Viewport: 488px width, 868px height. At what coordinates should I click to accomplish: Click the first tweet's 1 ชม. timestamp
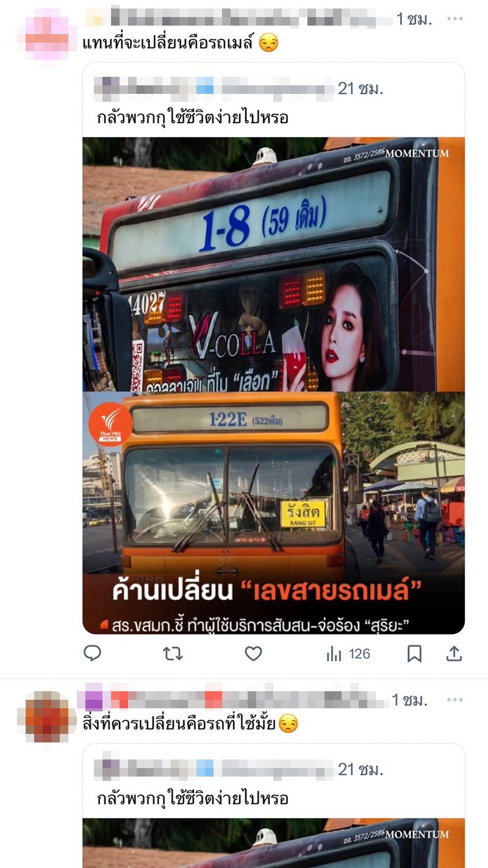pyautogui.click(x=414, y=19)
